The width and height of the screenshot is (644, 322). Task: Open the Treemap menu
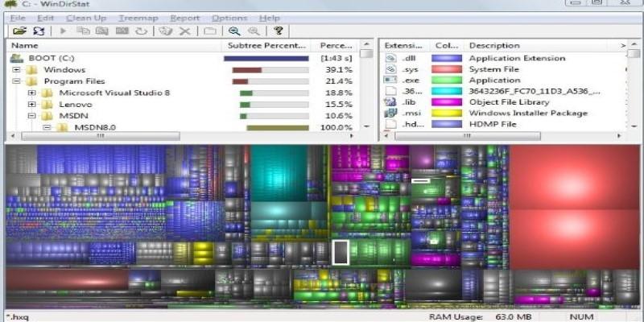[x=137, y=18]
